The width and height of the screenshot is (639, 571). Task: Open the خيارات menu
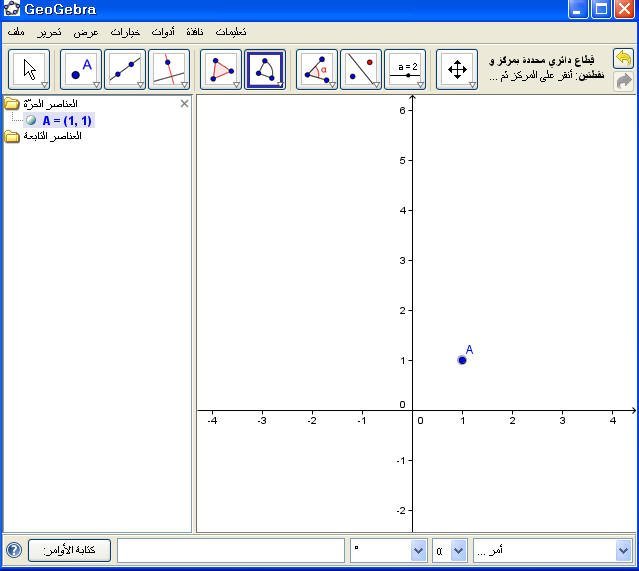(x=125, y=33)
